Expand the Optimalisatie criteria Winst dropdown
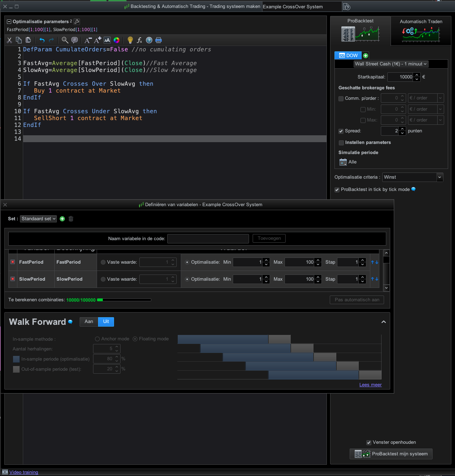 pyautogui.click(x=439, y=177)
